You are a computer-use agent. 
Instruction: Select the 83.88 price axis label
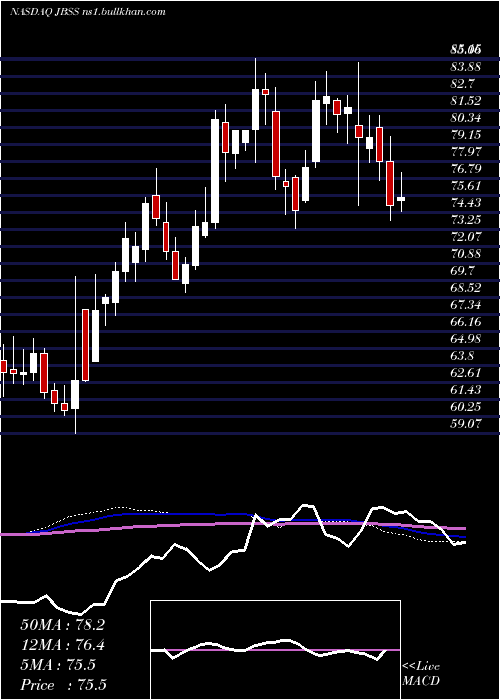tap(466, 67)
